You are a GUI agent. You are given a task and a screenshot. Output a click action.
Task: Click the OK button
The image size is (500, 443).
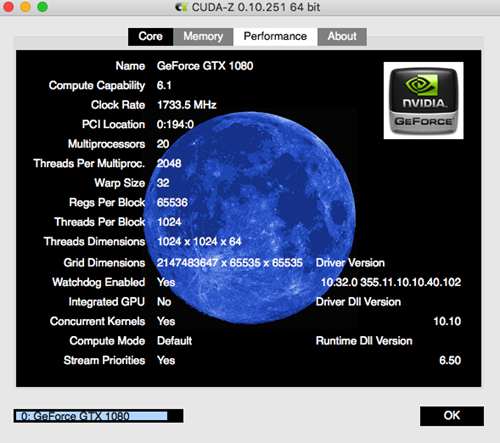coord(452,416)
